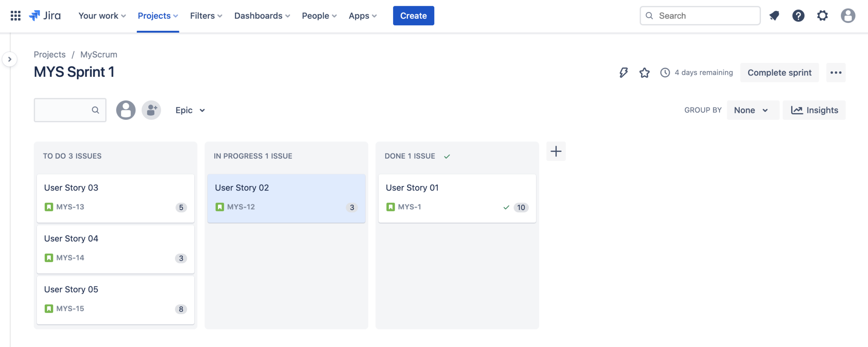Expand the left sidebar
Screen dimensions: 868x347
[9, 59]
